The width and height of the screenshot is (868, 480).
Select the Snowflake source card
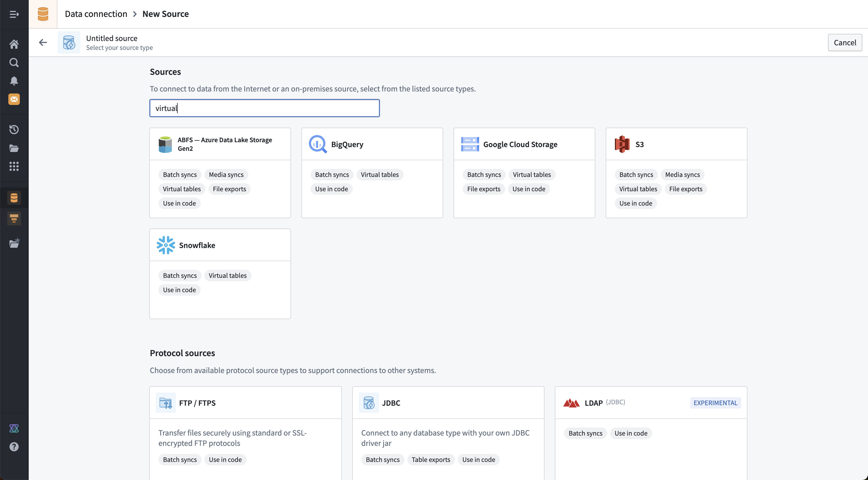click(220, 274)
